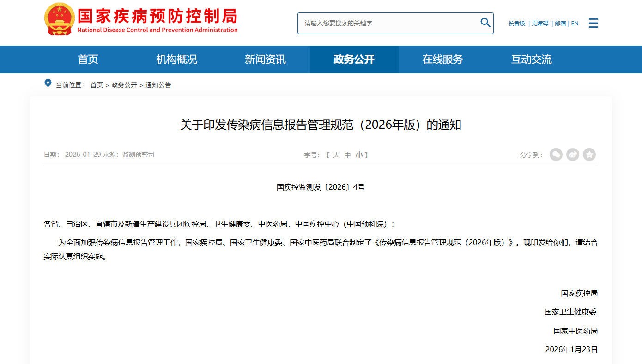642x364 pixels.
Task: Open the 邮箱 mailbox link
Action: pyautogui.click(x=560, y=24)
